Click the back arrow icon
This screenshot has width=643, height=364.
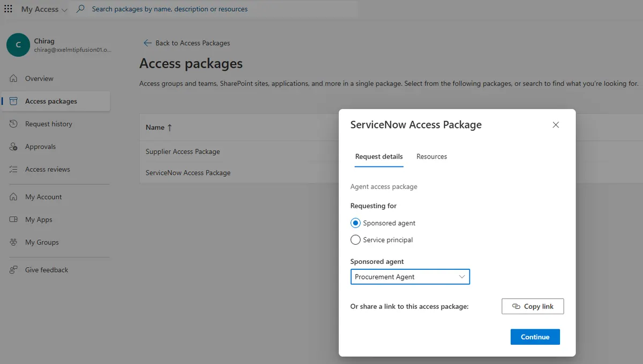tap(147, 43)
